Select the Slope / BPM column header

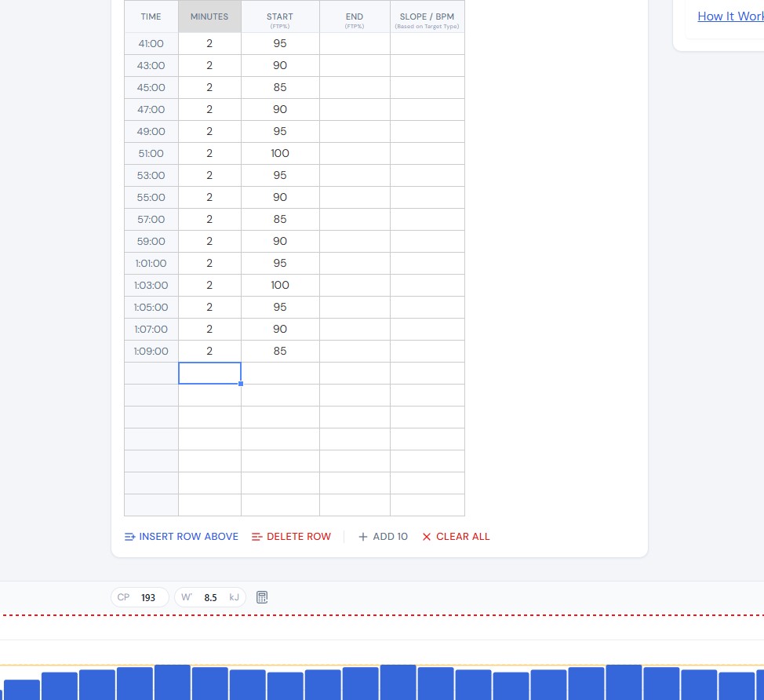(x=427, y=16)
